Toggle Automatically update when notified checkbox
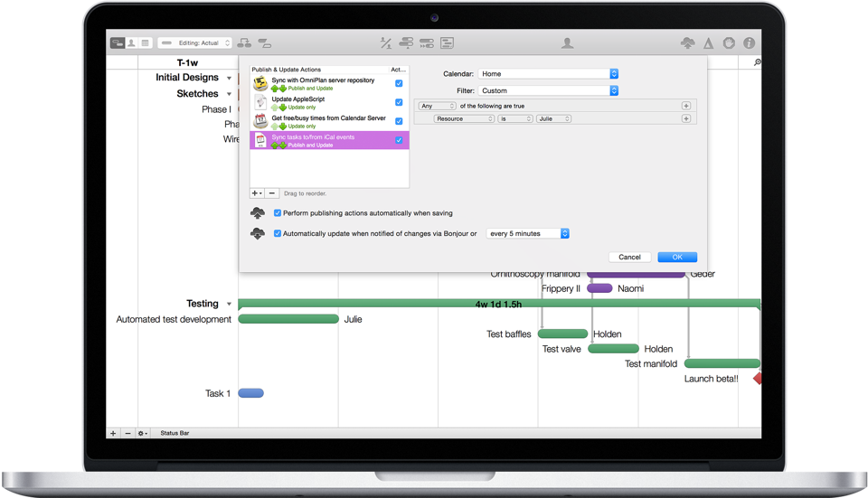The image size is (868, 498). click(x=278, y=233)
